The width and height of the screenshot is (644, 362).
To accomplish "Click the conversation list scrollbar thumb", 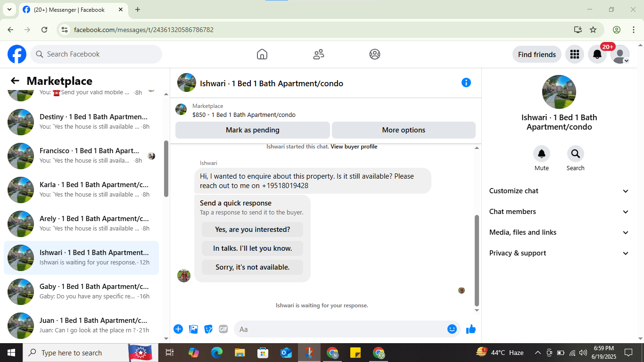I will 166,169.
